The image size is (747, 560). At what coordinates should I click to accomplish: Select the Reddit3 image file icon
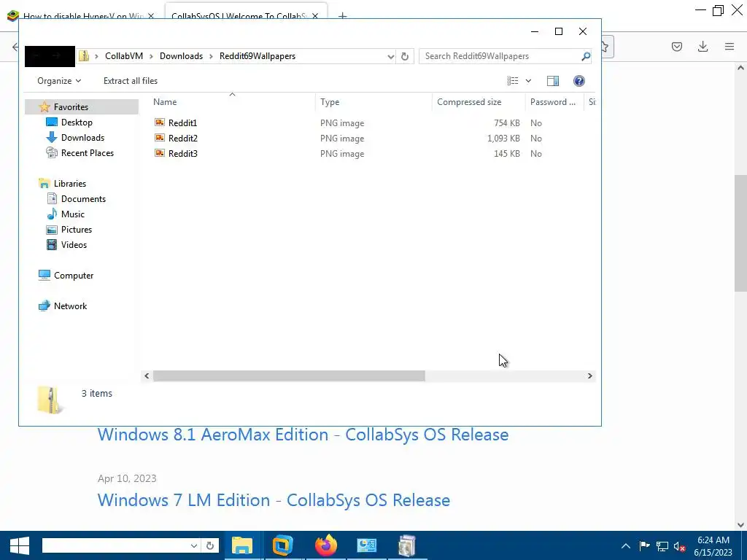click(160, 153)
